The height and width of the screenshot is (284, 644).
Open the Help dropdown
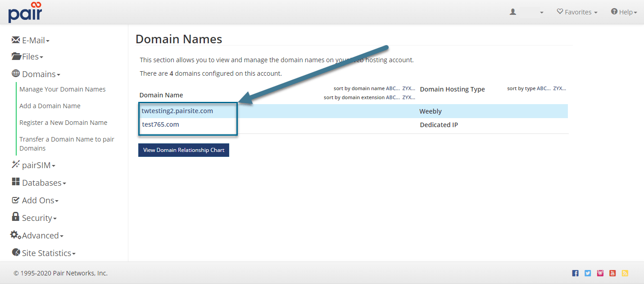click(624, 12)
